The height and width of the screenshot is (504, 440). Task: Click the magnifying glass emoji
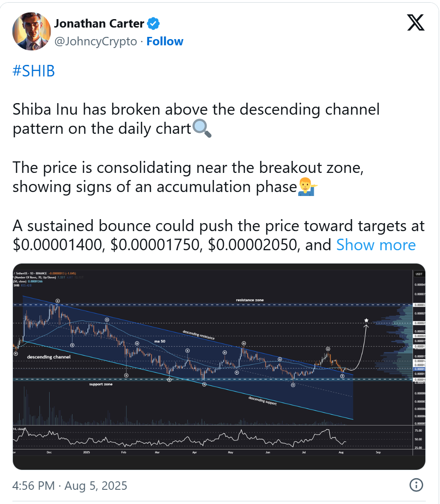coord(202,128)
